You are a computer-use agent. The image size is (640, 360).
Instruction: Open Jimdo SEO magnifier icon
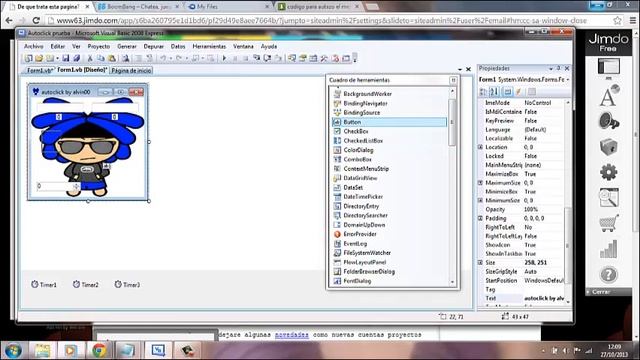pyautogui.click(x=608, y=198)
